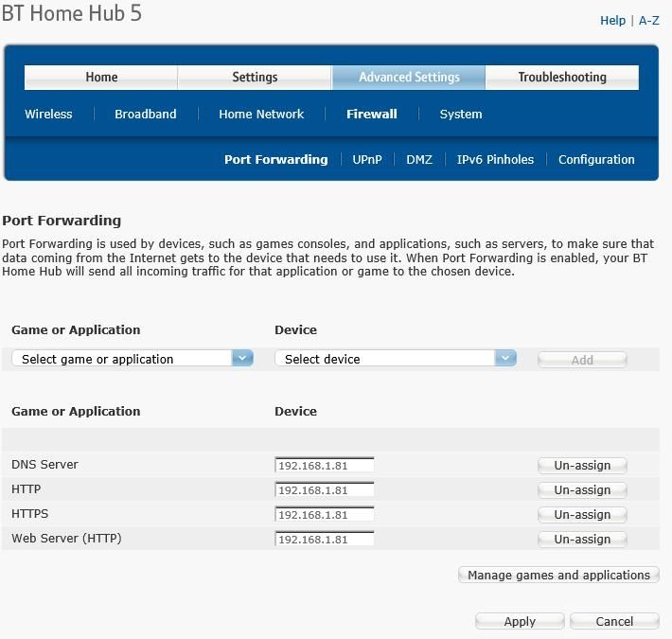Open the Home tab
Viewport: 672px width, 639px height.
click(101, 77)
